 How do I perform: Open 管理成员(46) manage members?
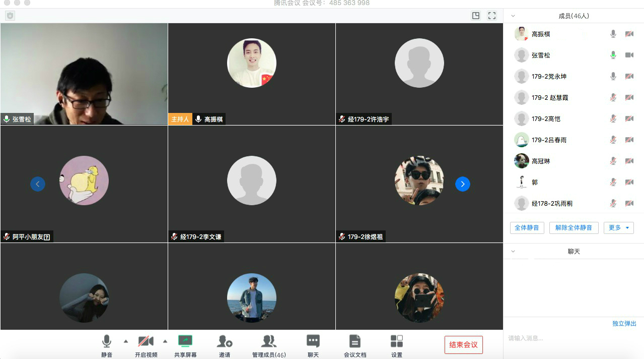coord(269,342)
